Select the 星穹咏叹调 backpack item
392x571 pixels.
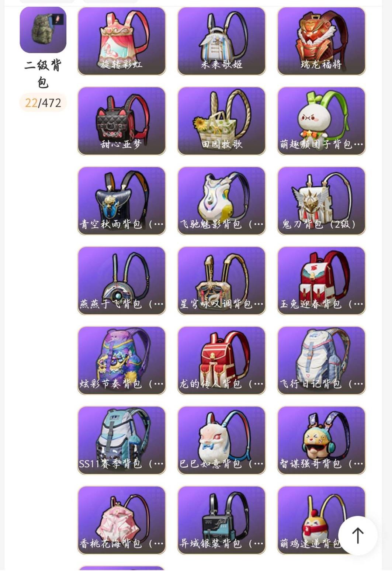pos(222,281)
